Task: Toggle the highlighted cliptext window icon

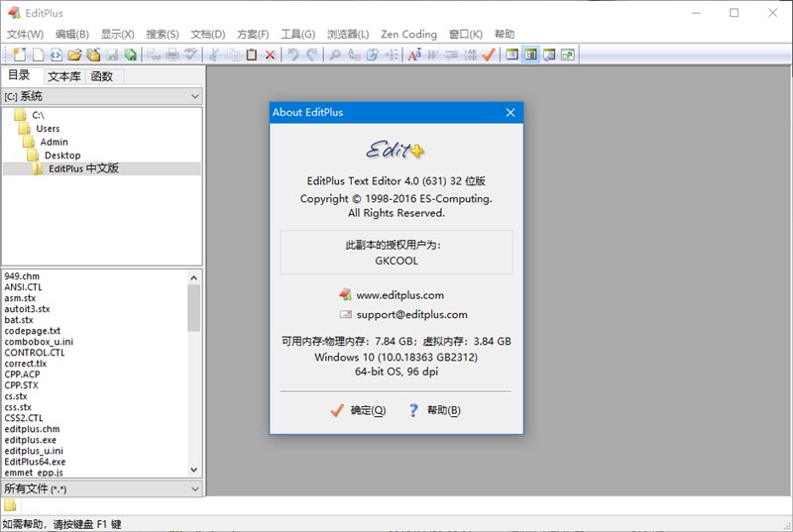Action: [x=530, y=54]
